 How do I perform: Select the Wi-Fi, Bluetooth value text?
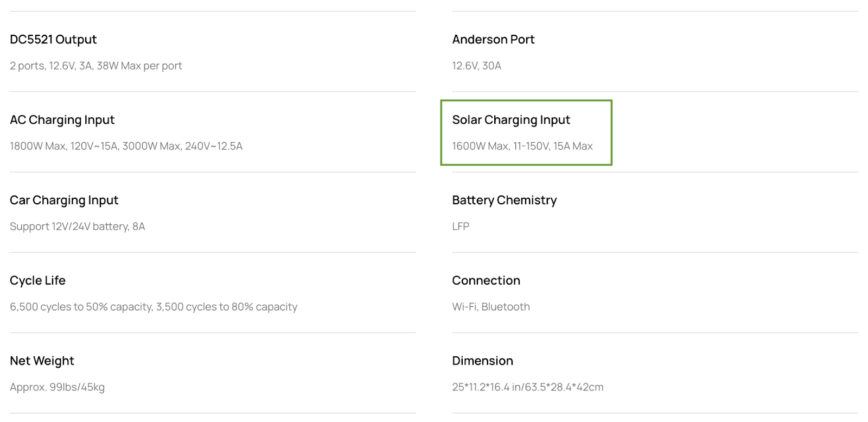(x=491, y=307)
